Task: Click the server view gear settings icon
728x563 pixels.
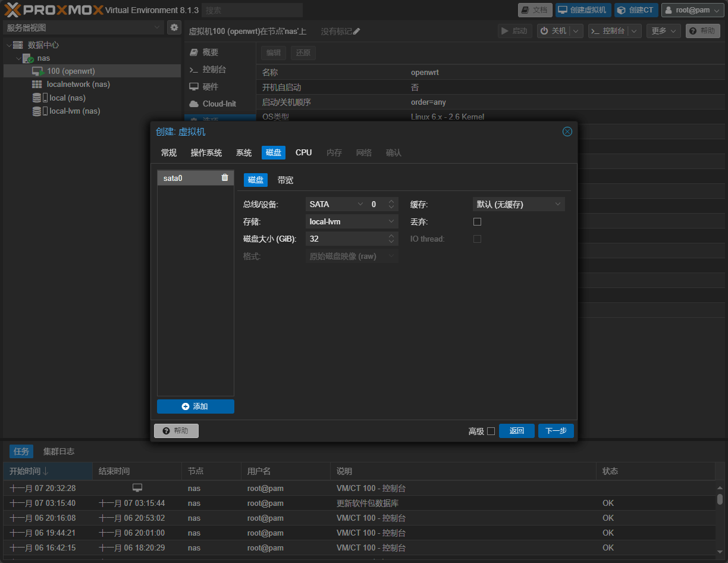Action: pos(174,27)
